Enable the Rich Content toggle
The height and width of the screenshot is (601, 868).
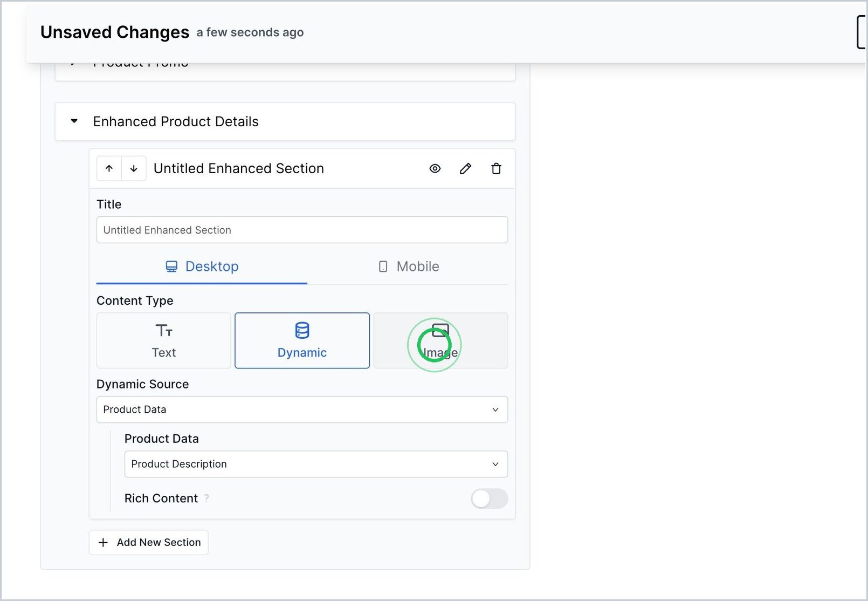click(x=489, y=498)
